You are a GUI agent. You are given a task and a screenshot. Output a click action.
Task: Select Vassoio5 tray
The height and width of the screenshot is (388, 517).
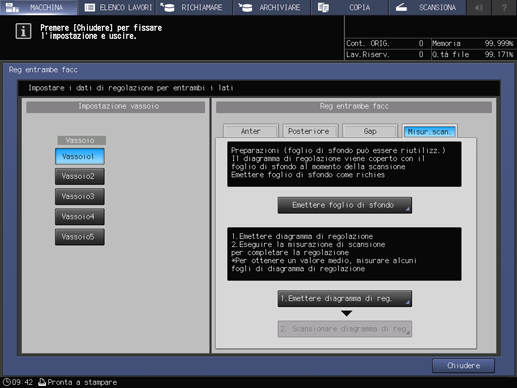(x=80, y=237)
